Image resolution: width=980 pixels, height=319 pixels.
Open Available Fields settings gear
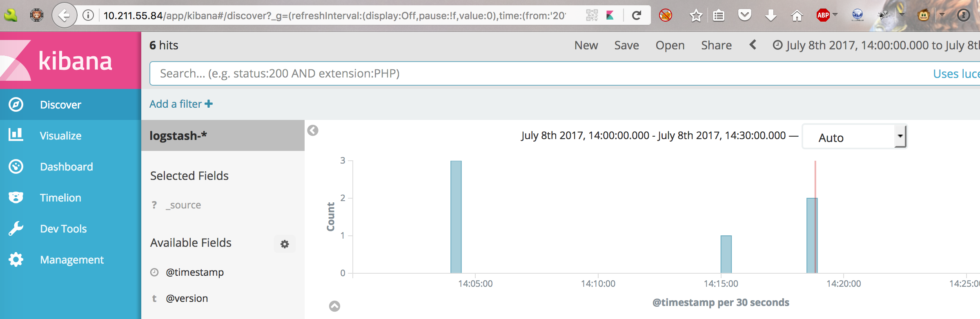[285, 244]
